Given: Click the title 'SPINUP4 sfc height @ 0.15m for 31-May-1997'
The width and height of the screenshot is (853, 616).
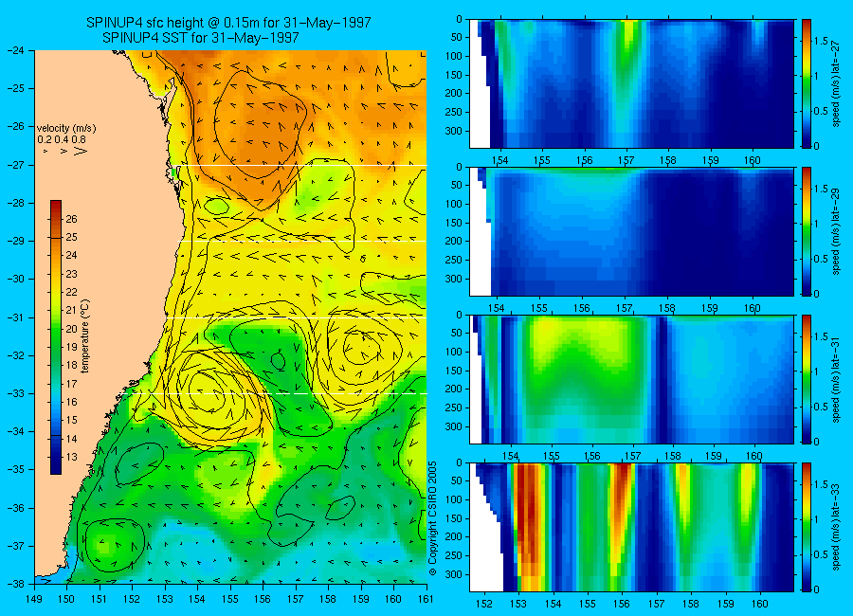Looking at the screenshot, I should [x=228, y=23].
